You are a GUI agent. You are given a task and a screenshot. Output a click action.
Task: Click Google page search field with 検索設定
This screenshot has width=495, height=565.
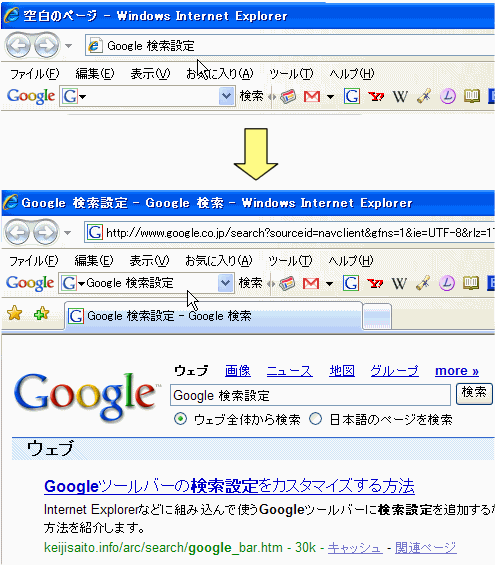(x=310, y=395)
